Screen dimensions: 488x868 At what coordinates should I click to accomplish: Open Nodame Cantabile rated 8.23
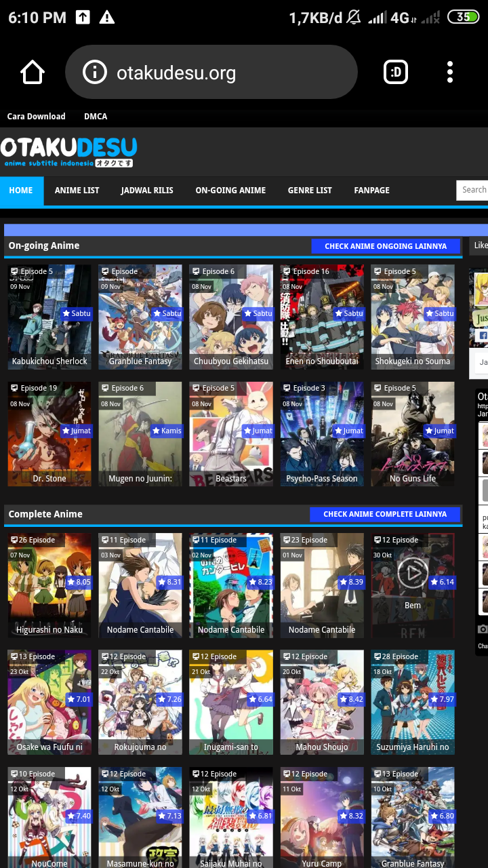(x=231, y=585)
